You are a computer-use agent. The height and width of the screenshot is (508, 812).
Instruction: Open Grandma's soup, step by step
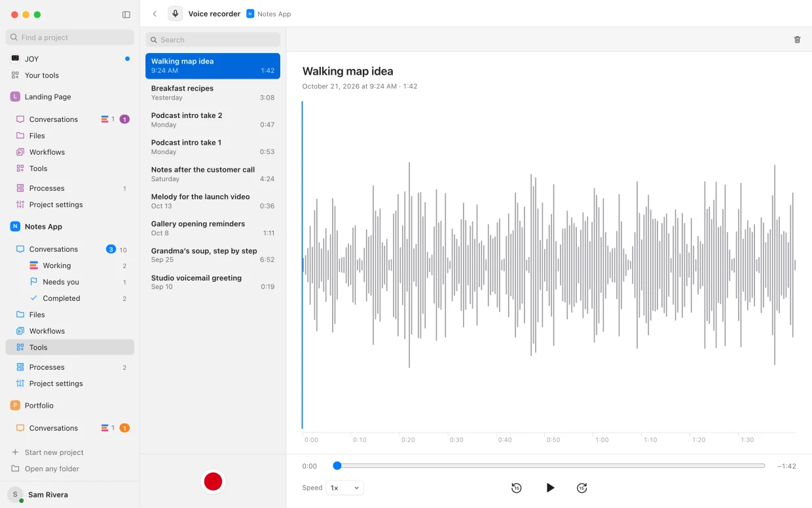213,255
